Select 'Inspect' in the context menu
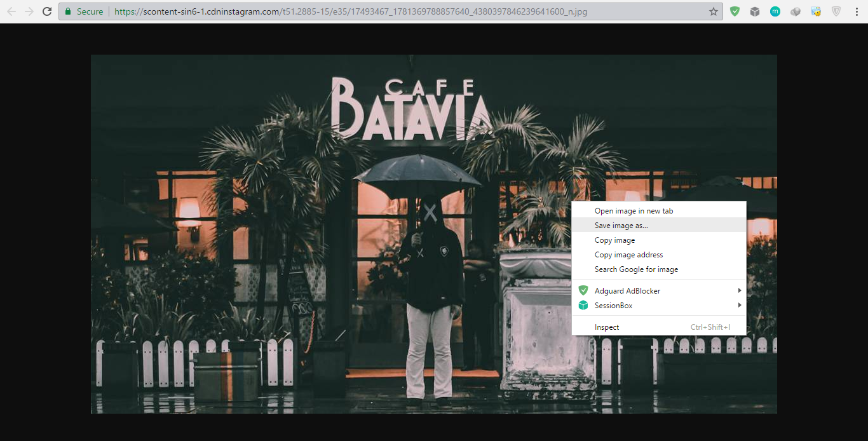Viewport: 868px width, 441px height. click(659, 327)
